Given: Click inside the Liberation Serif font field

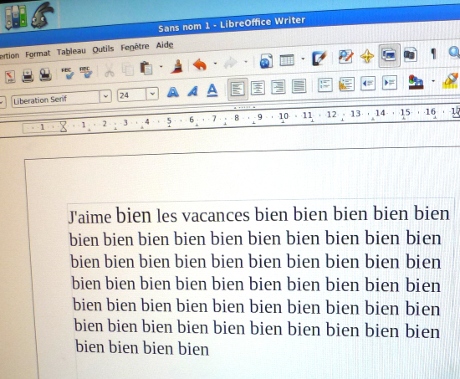Looking at the screenshot, I should coord(55,100).
